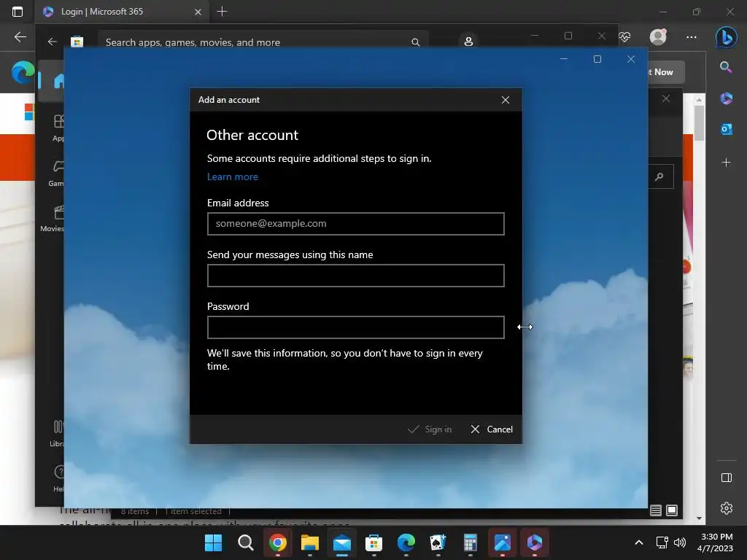
Task: Open the Store profile account icon
Action: [x=469, y=42]
